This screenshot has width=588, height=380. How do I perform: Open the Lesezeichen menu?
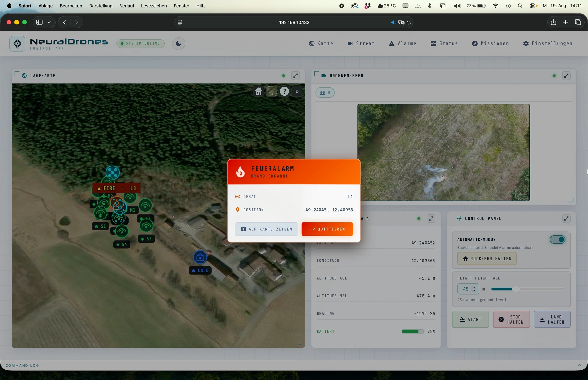tap(154, 6)
